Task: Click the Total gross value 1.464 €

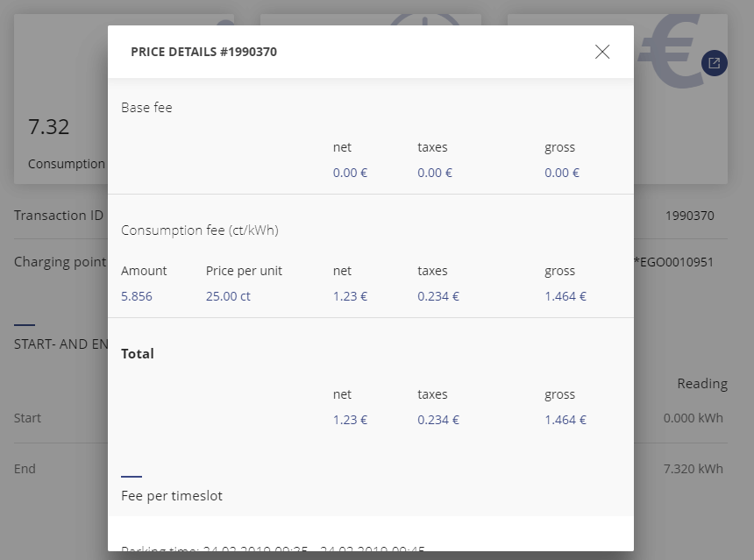Action: coord(565,420)
